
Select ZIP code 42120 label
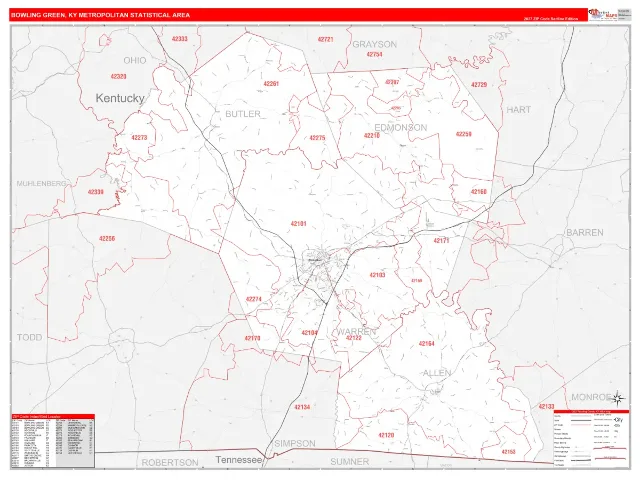click(386, 435)
